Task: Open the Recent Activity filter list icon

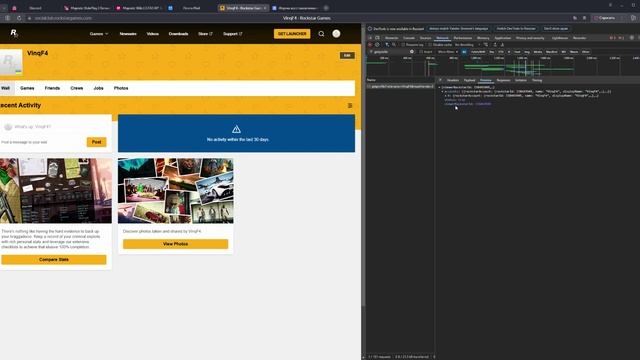Action: [x=350, y=106]
